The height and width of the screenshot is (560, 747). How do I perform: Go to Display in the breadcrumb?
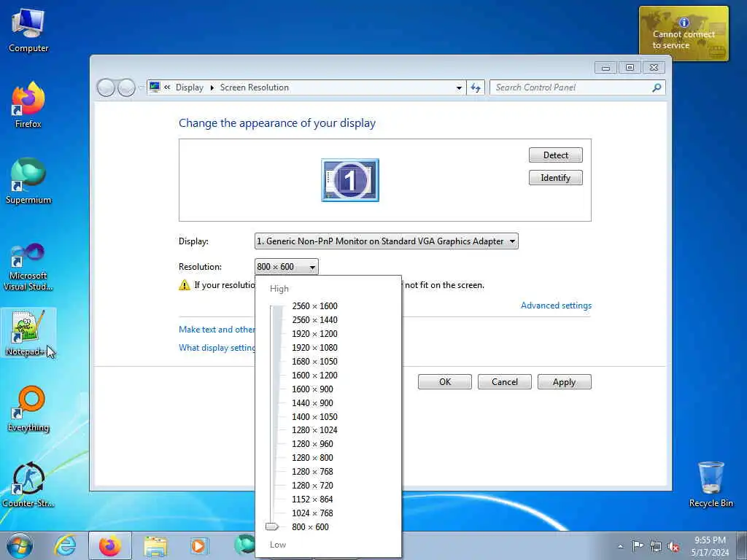point(189,87)
